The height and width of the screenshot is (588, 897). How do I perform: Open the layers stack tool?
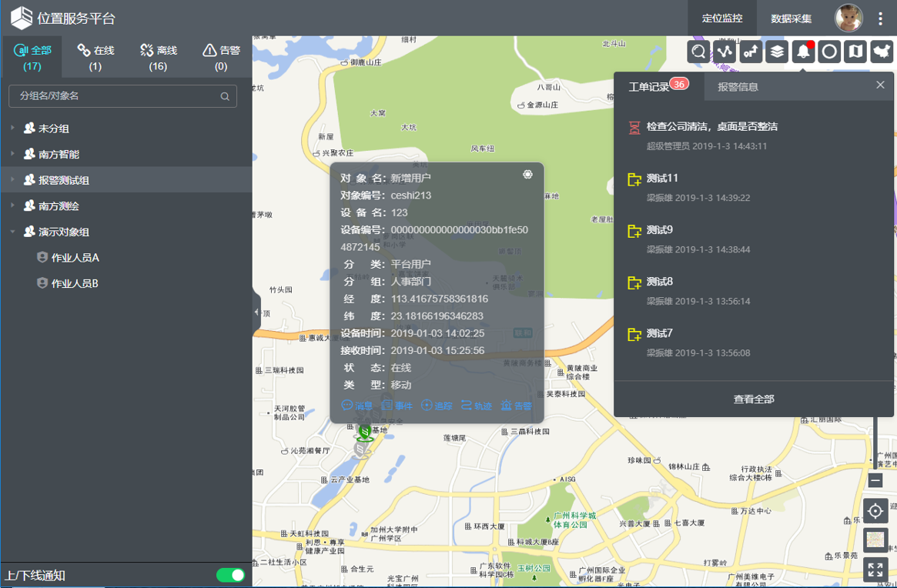[x=777, y=52]
